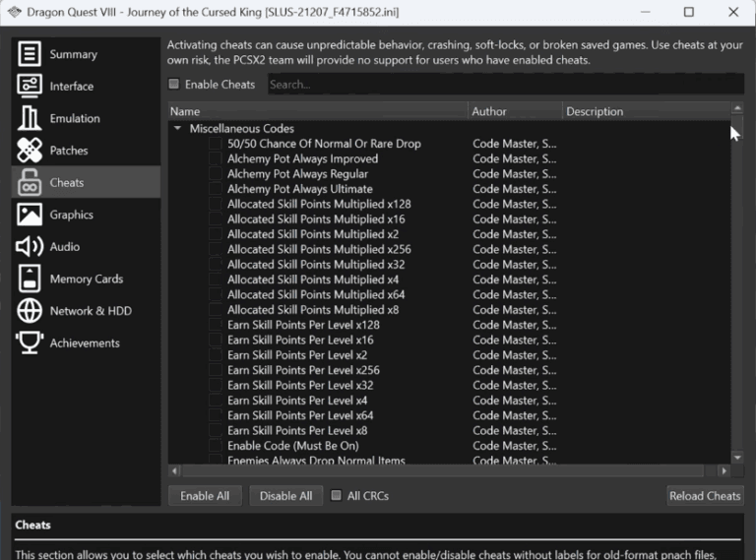Select Allocated Skill Points Multiplied x4 row
Image resolution: width=756 pixels, height=560 pixels.
[x=449, y=280]
